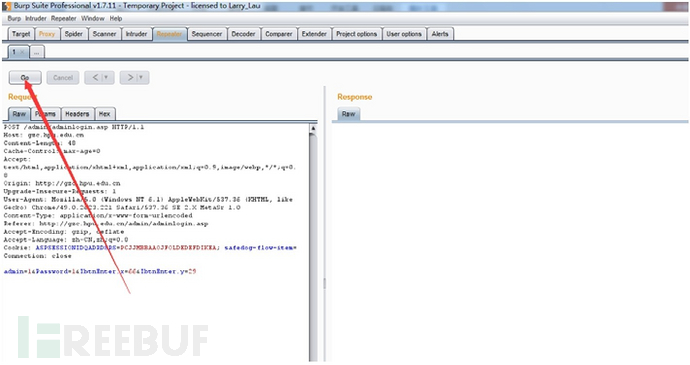The height and width of the screenshot is (365, 690).
Task: Select the Repeater tool tab
Action: [169, 34]
